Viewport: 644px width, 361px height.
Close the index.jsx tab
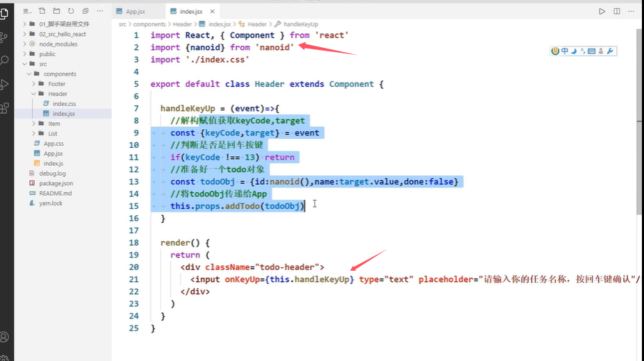coord(213,12)
